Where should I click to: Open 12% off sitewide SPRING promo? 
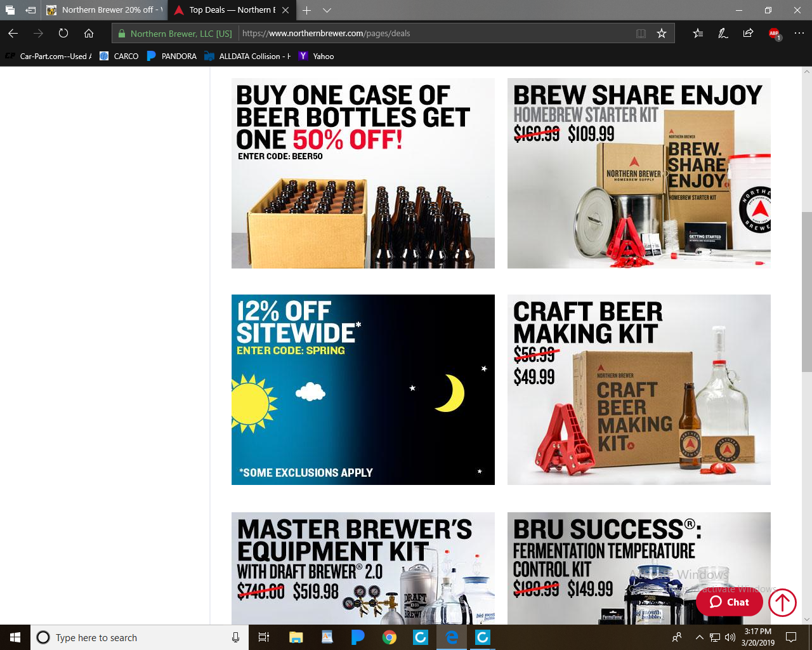[363, 390]
